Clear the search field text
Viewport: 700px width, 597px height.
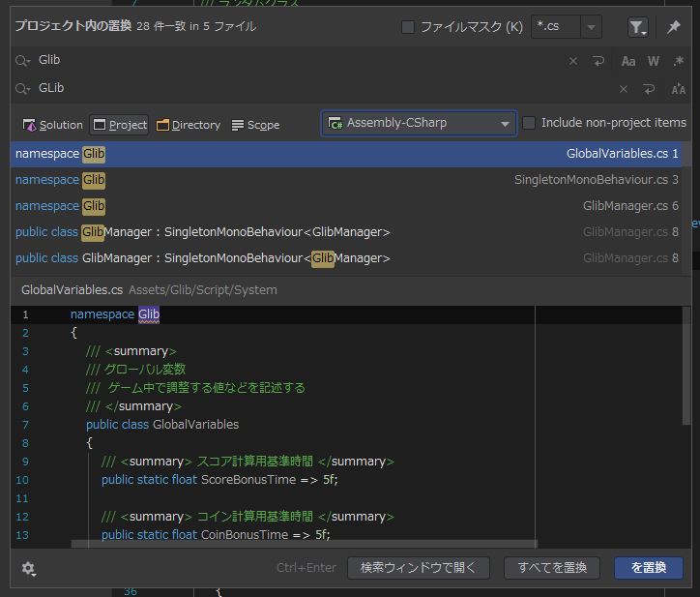point(573,61)
